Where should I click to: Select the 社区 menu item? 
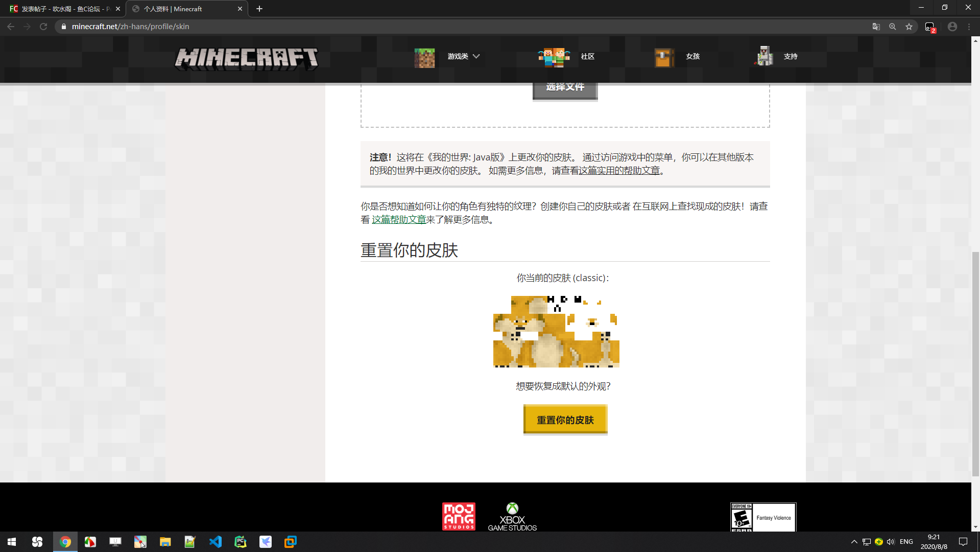[587, 56]
